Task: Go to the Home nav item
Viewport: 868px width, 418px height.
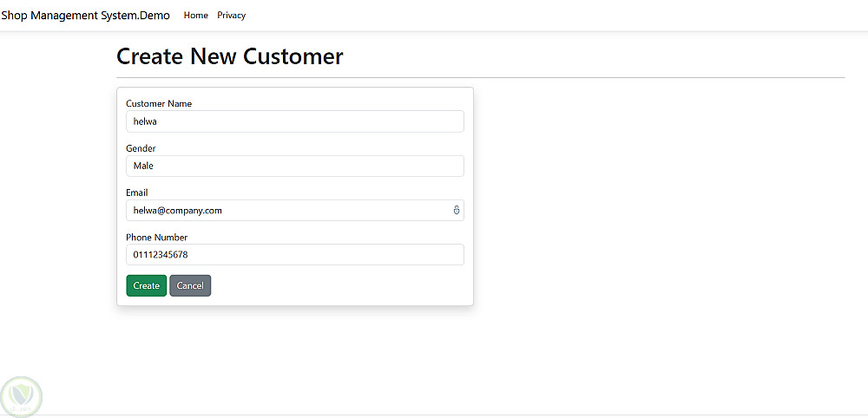Action: [196, 16]
